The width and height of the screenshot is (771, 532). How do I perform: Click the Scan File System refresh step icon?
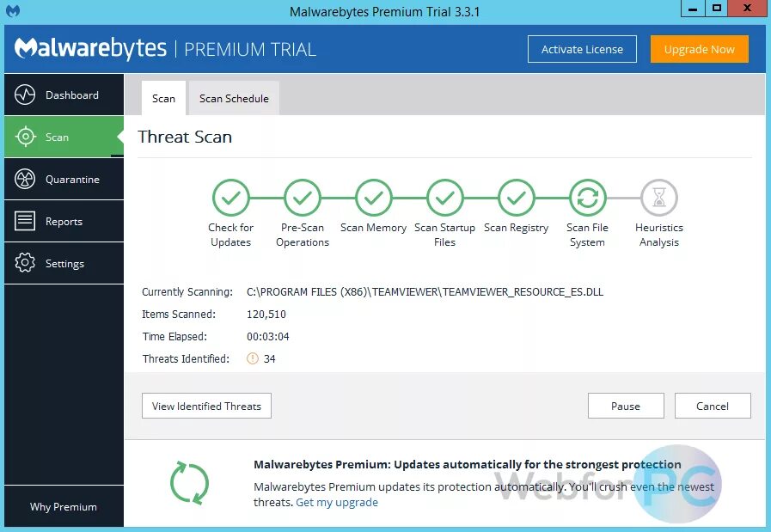(x=588, y=198)
